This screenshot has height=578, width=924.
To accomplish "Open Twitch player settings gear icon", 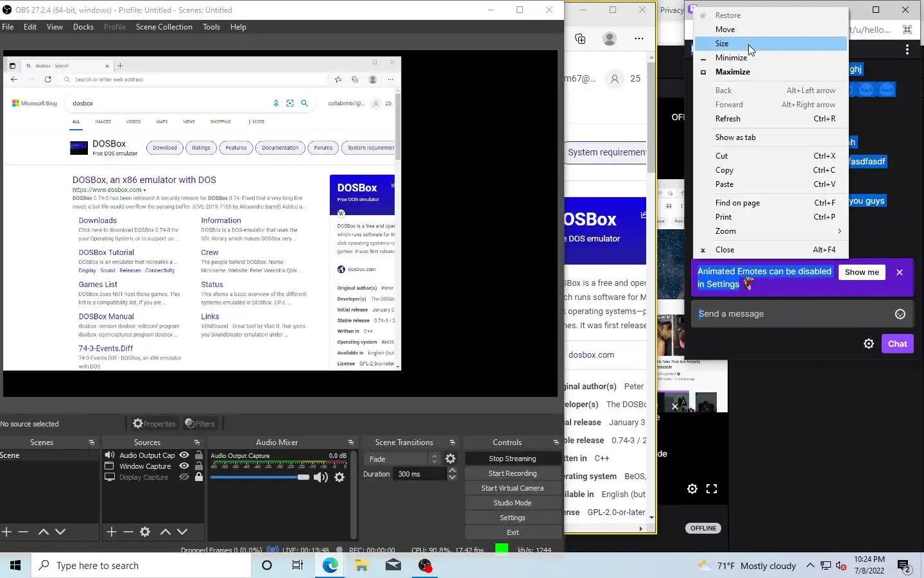I will pyautogui.click(x=692, y=489).
